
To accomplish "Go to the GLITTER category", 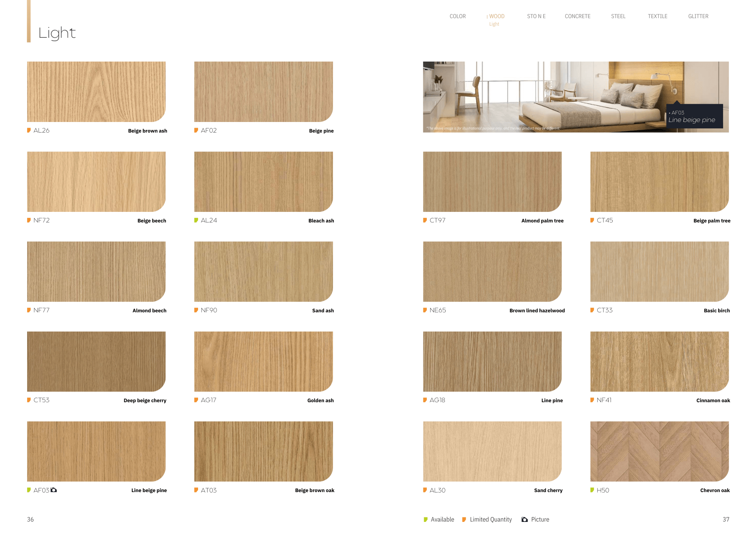I will (698, 16).
